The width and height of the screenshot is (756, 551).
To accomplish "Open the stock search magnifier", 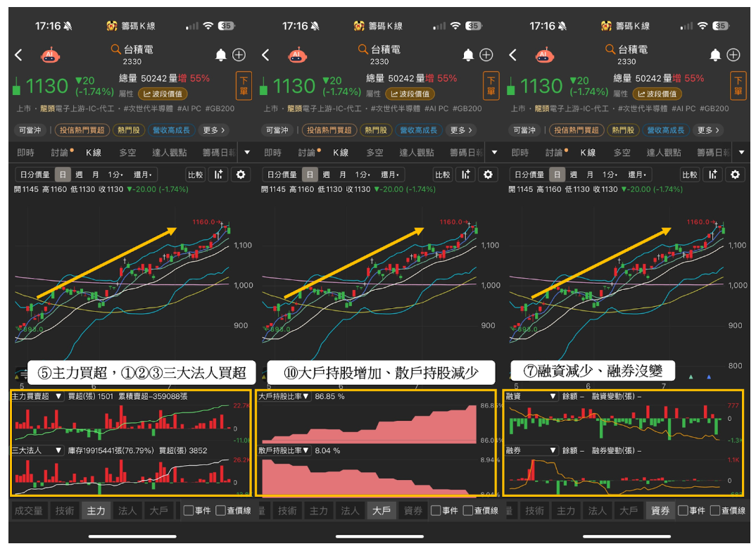I will (x=115, y=49).
